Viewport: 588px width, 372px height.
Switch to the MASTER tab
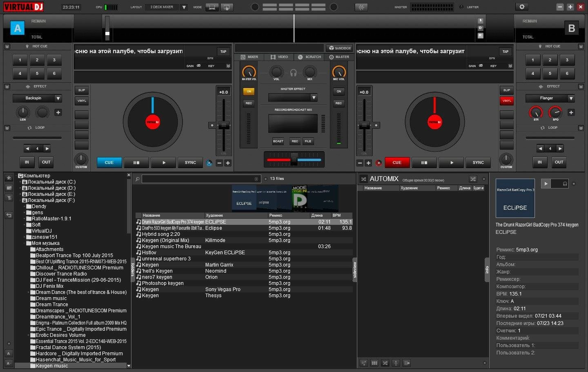pos(339,57)
